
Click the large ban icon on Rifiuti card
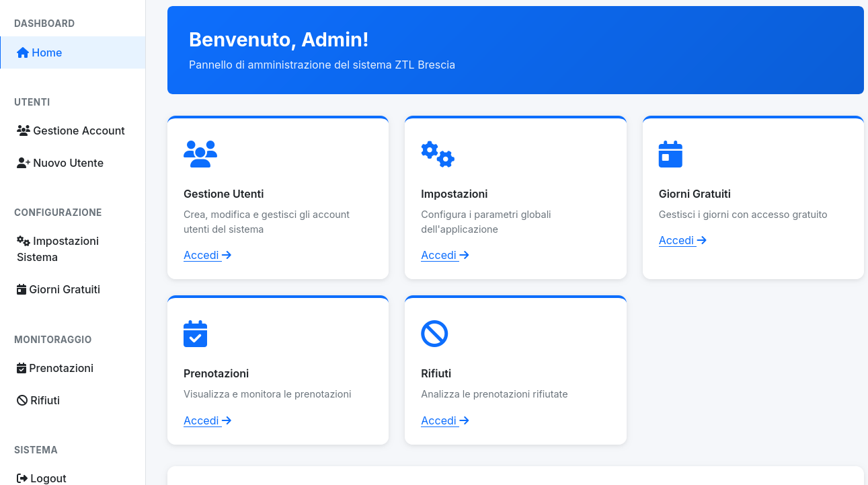pos(434,334)
